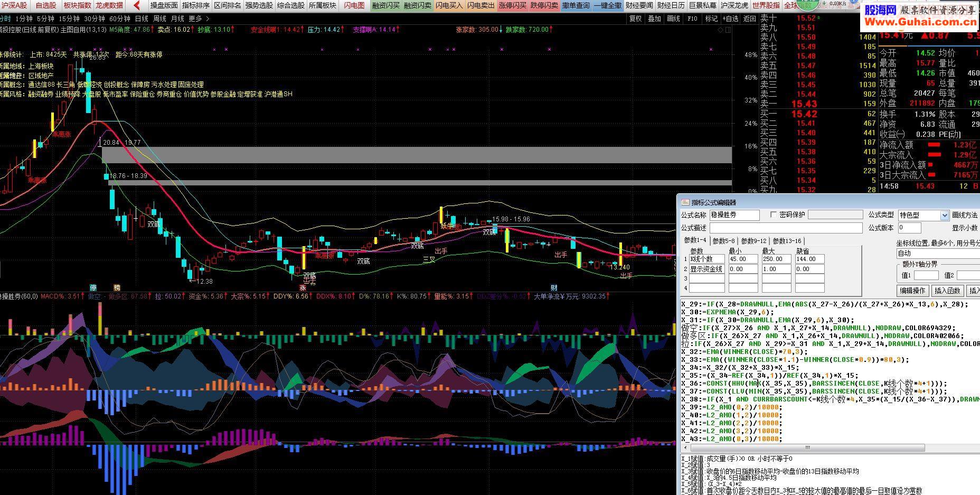980x495 pixels.
Task: Open the 龙虎数据 tab
Action: tap(109, 5)
